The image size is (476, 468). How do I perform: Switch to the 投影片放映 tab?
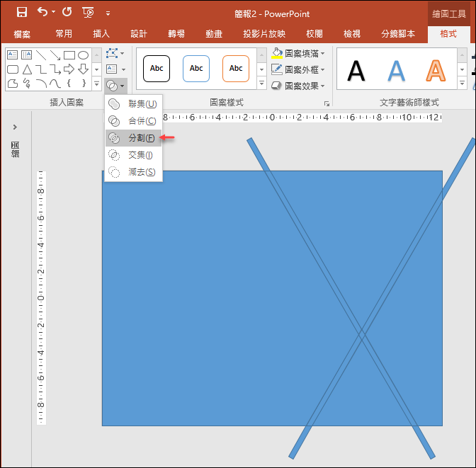(264, 34)
